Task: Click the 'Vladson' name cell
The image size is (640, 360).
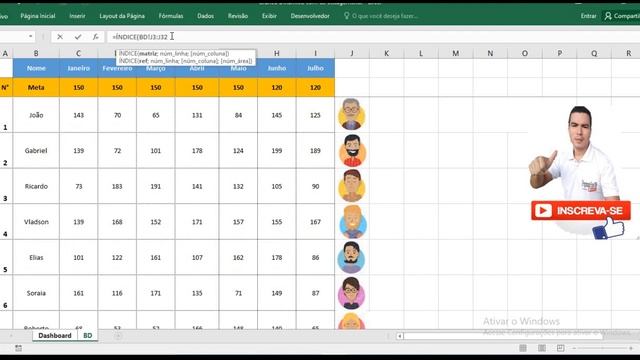Action: pos(36,222)
